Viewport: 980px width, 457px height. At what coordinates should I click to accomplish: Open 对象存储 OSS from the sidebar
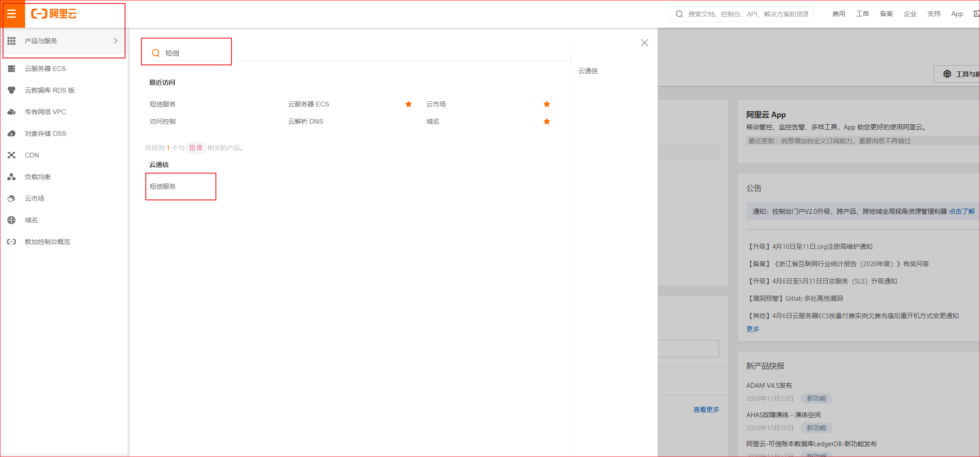coord(45,134)
